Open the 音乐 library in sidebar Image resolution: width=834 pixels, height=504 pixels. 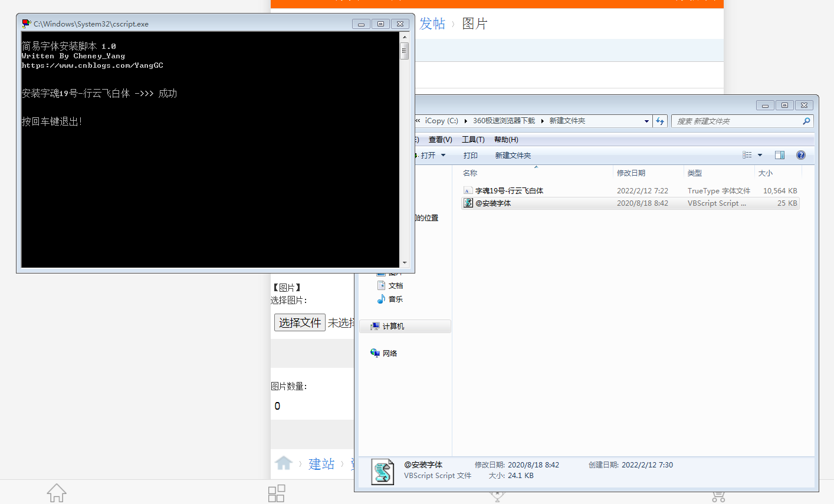pyautogui.click(x=395, y=299)
